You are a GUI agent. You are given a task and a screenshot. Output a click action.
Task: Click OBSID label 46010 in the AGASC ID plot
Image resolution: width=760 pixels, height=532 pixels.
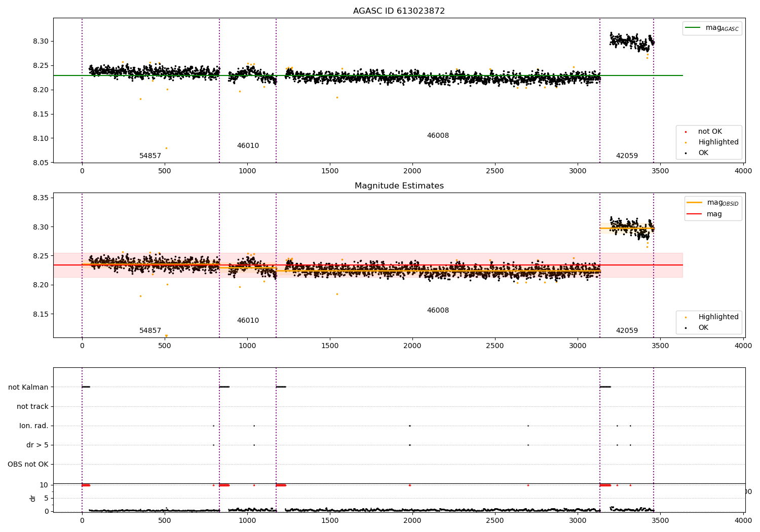click(248, 146)
